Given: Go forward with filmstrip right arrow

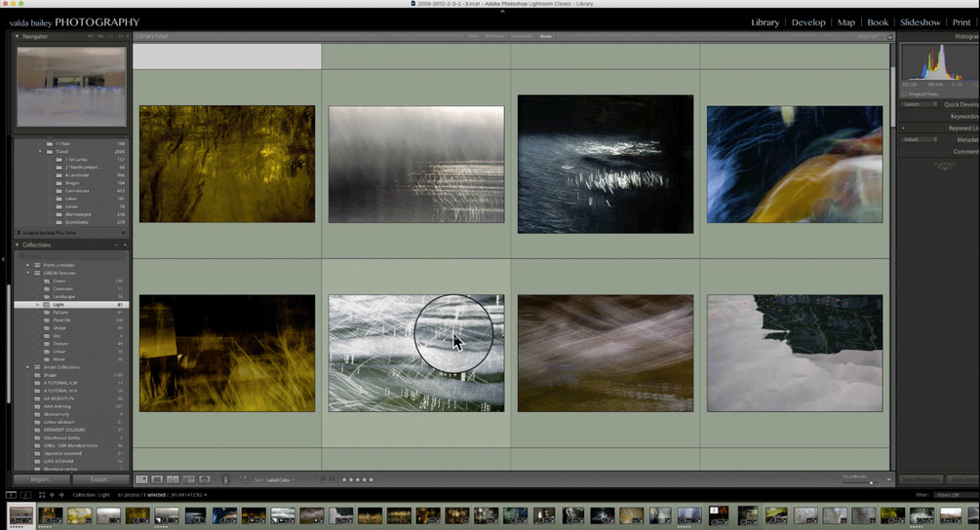Looking at the screenshot, I should pyautogui.click(x=61, y=495).
